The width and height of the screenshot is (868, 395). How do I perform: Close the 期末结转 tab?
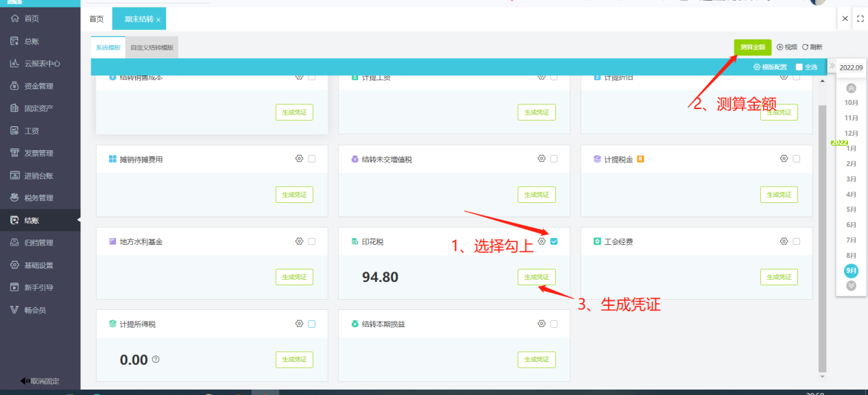click(x=158, y=20)
